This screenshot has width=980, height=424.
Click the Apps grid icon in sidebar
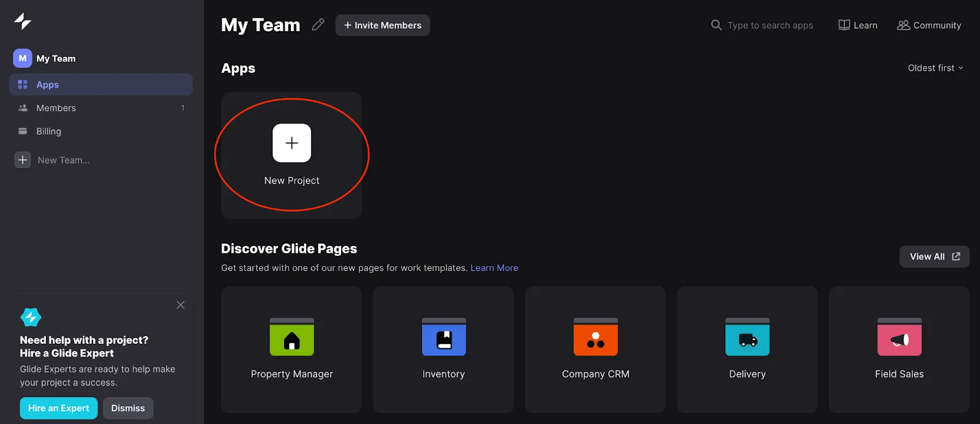click(23, 84)
